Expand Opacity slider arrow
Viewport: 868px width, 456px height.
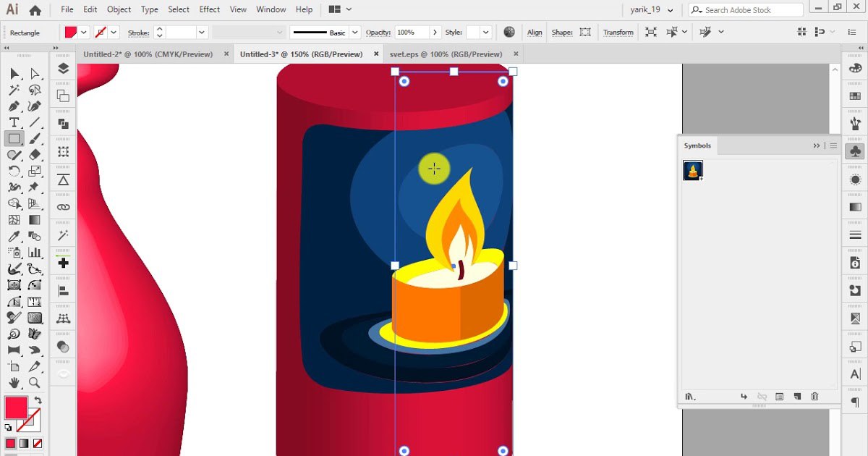(435, 33)
